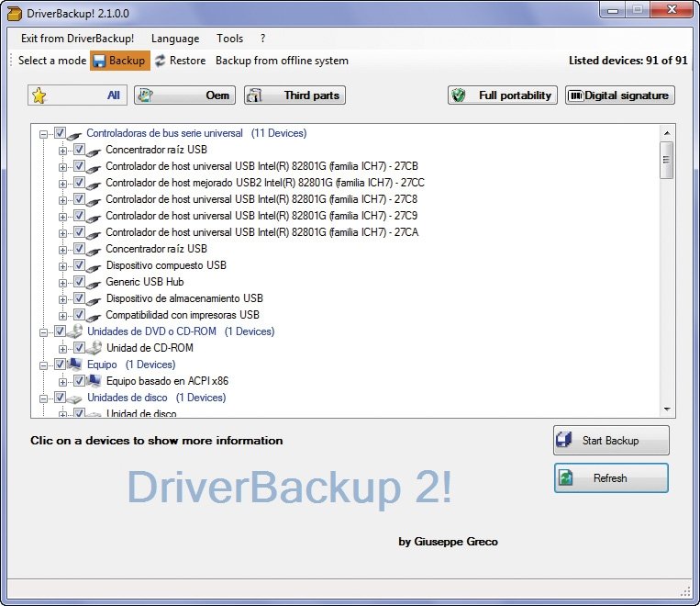Collapse the Unidades de disco node
Screen dimensions: 700x606
click(x=43, y=398)
